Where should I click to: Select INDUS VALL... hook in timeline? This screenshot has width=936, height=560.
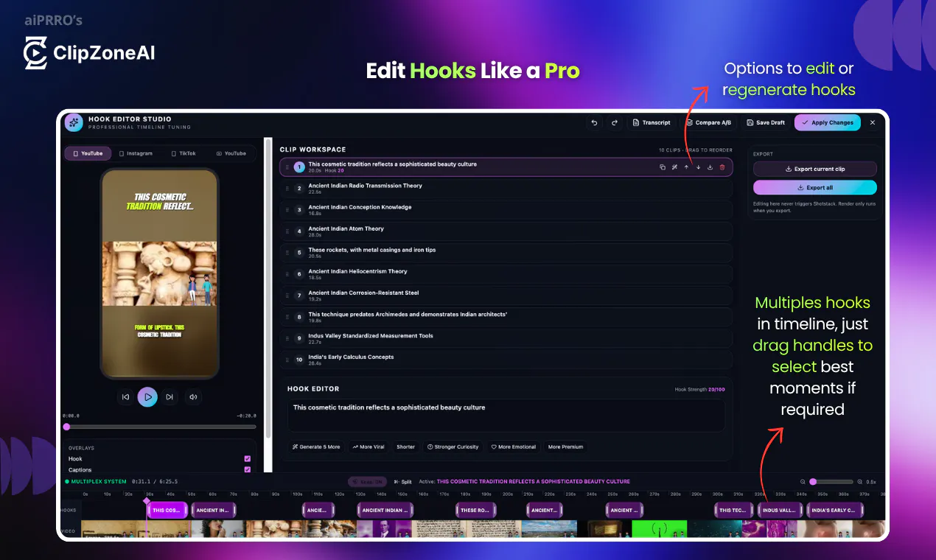coord(780,510)
